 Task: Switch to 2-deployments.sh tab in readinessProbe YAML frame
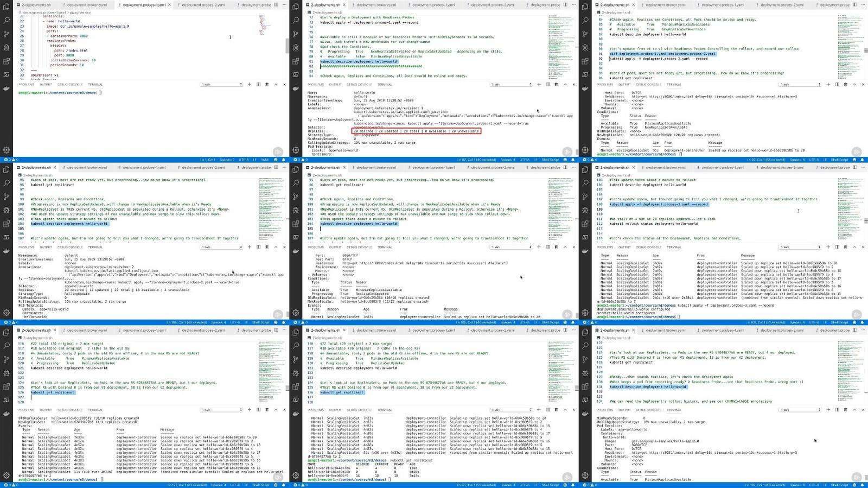[36, 4]
